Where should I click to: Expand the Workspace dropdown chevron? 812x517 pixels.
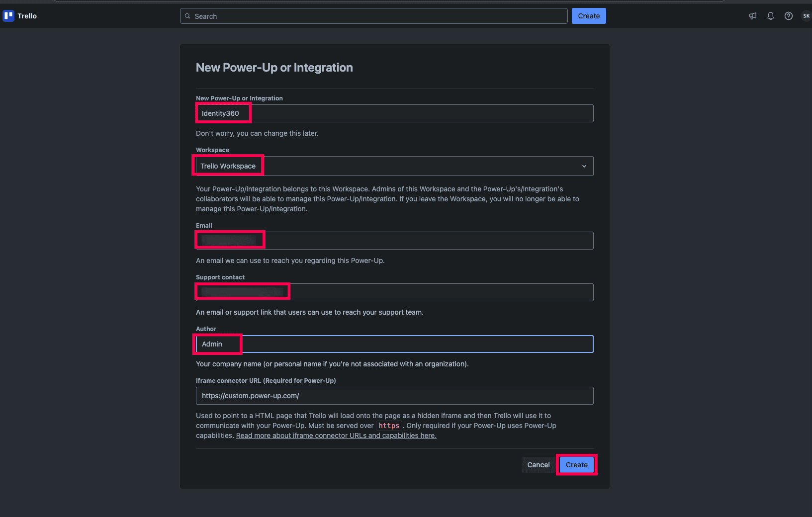click(584, 166)
